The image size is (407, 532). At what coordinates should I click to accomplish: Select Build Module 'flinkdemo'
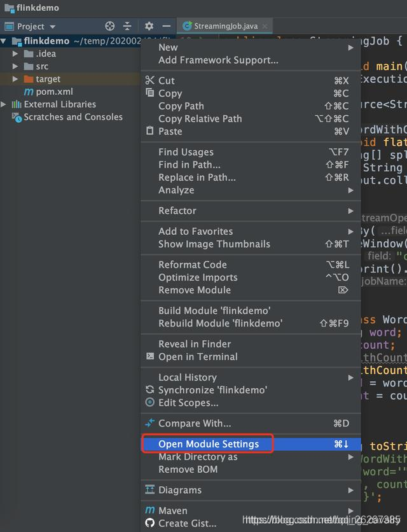click(251, 311)
